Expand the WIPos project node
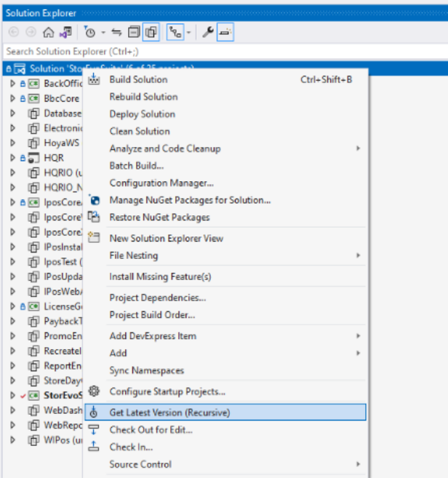 tap(12, 440)
